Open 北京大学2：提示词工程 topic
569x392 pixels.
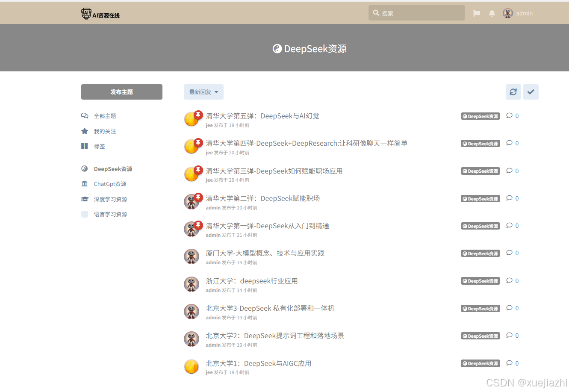[275, 336]
